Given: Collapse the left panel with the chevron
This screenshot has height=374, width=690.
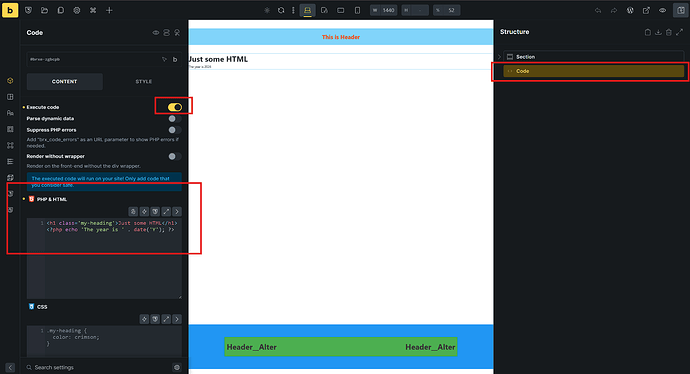Looking at the screenshot, I should [x=10, y=367].
